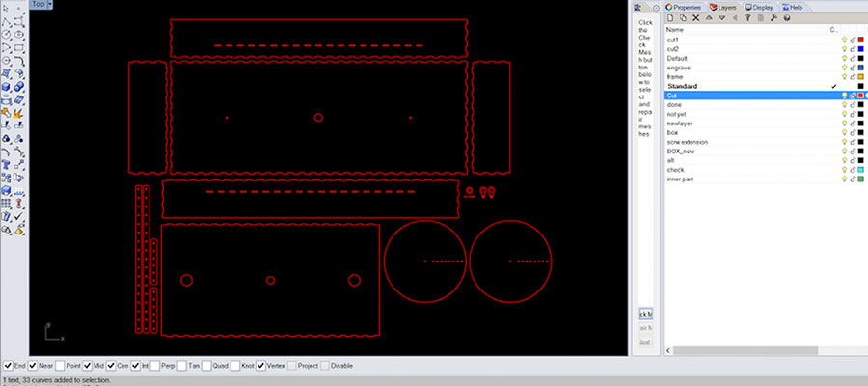Select the arrow pointer tool
This screenshot has height=386, width=868.
[6, 9]
